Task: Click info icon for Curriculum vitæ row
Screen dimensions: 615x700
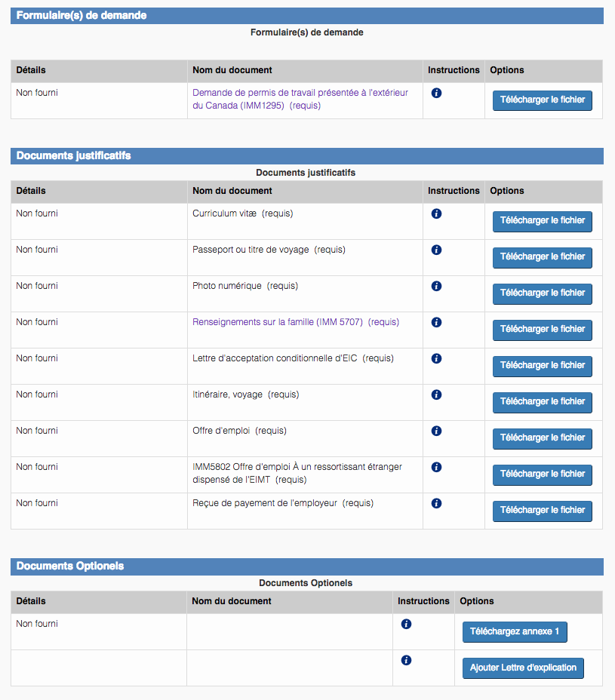Action: [x=436, y=214]
